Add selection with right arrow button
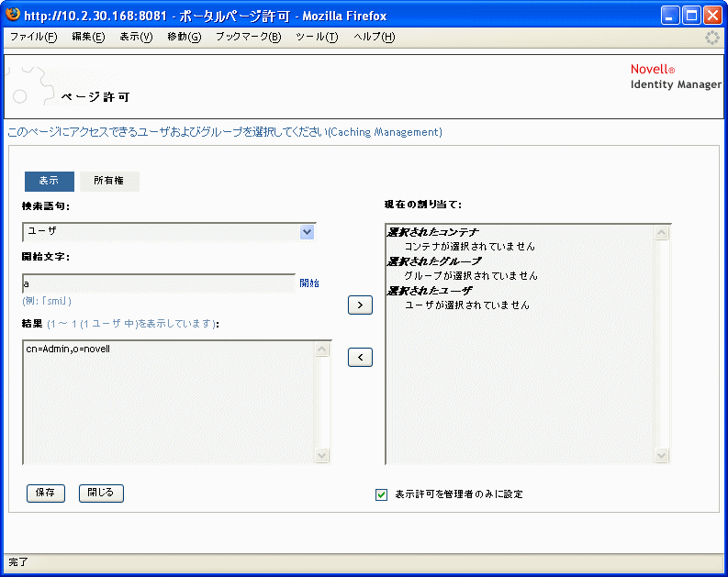Viewport: 728px width, 577px height. pyautogui.click(x=360, y=305)
